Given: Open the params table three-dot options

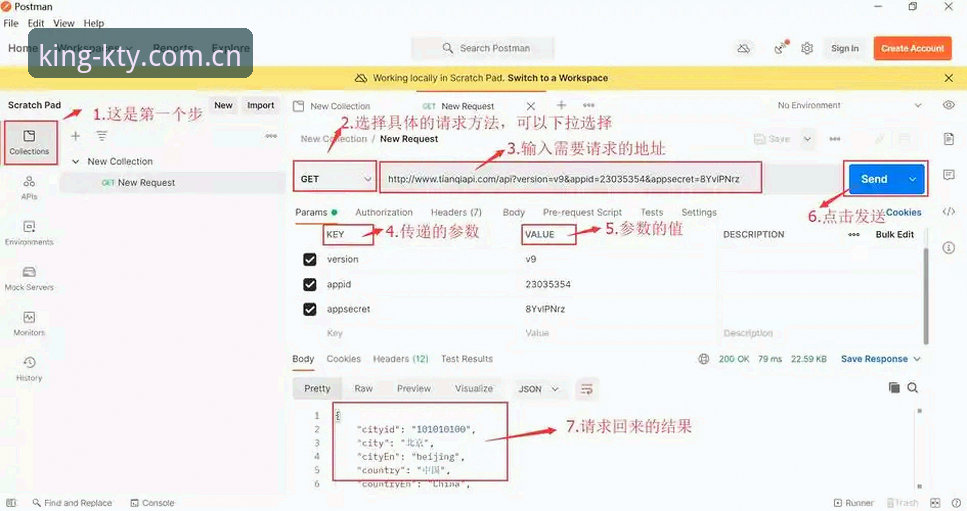Looking at the screenshot, I should click(x=854, y=234).
